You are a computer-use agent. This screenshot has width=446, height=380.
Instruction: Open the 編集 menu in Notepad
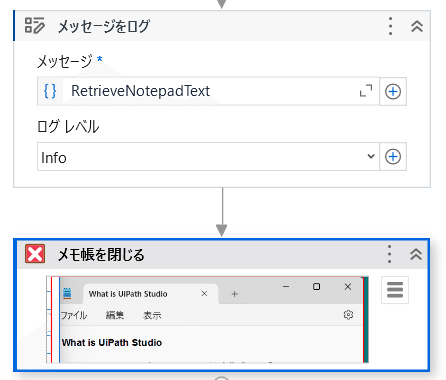115,315
